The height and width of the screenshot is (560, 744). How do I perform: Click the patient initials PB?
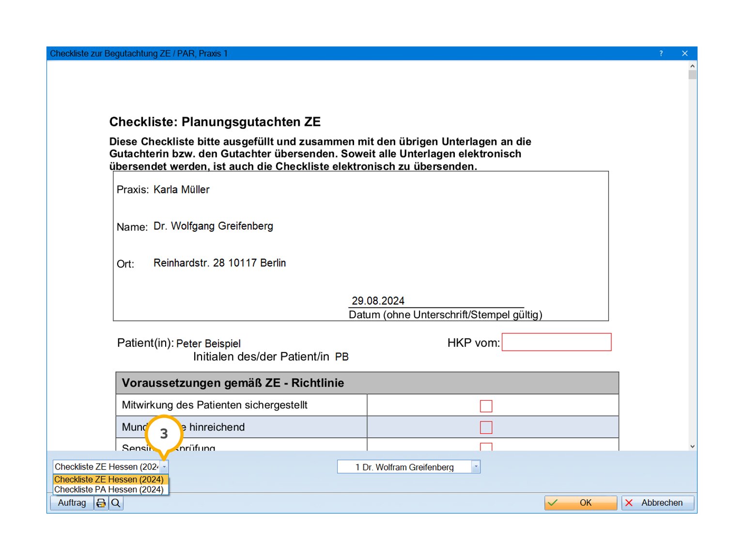click(x=341, y=357)
